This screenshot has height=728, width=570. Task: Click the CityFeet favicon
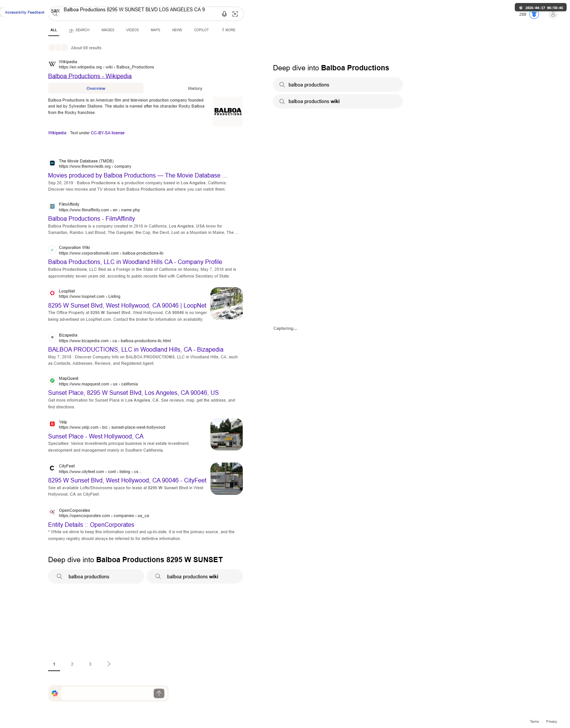coord(52,468)
